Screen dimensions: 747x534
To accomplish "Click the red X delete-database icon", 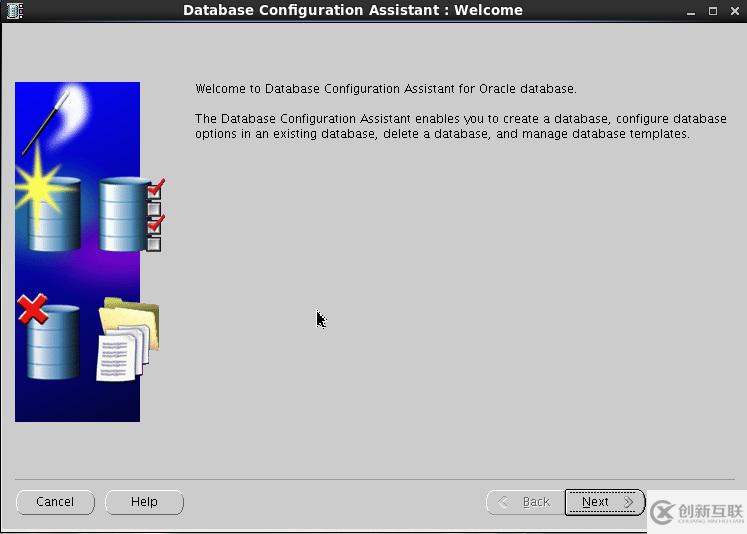I will [x=33, y=309].
